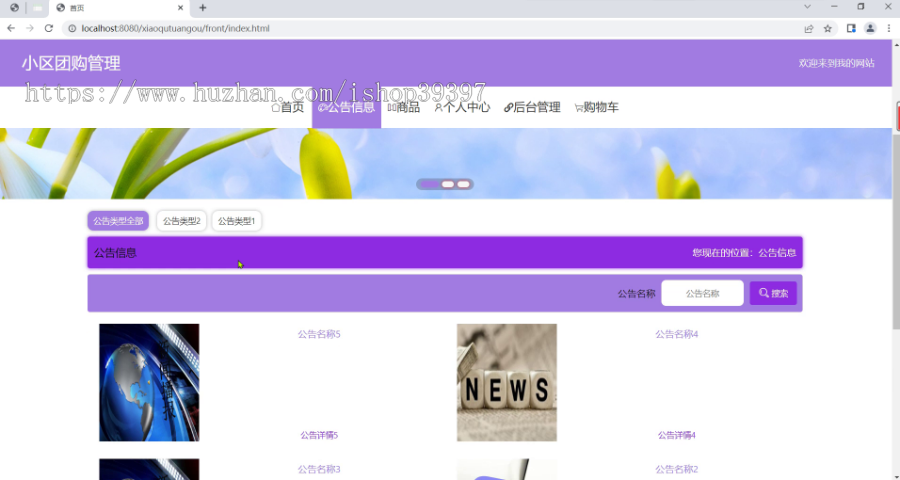
Task: Click the 公告名称 search input field
Action: point(702,293)
